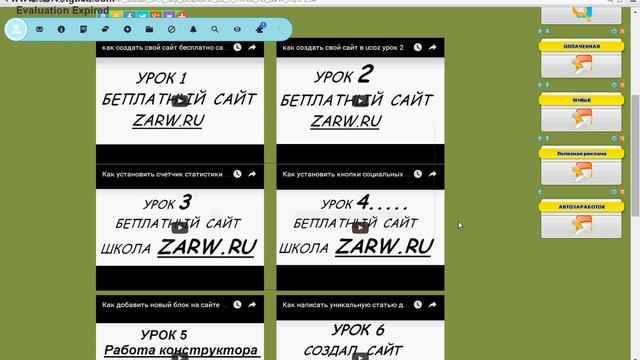This screenshot has height=360, width=640.
Task: Click banner image under Полезная реклама
Action: point(581,171)
